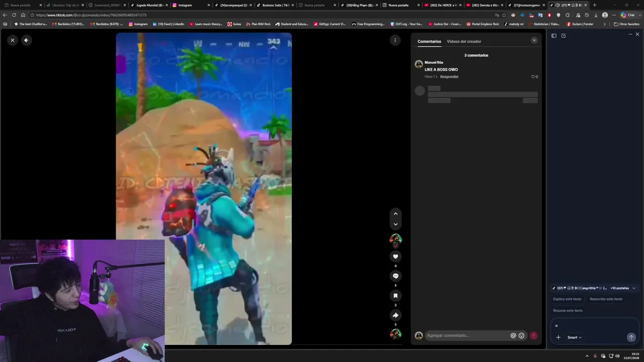Reply to Manuel Rúa's comment with Responder
Screen dimensions: 644x362
449,77
